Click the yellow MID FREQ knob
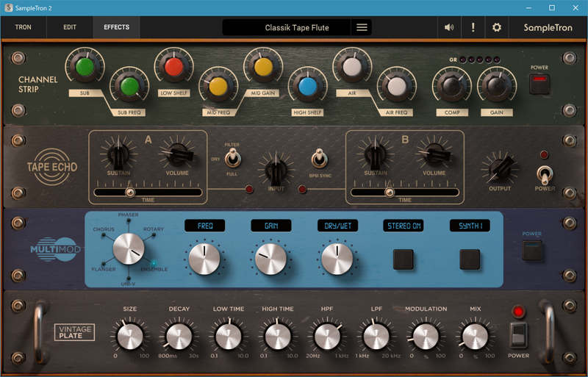The height and width of the screenshot is (377, 588). click(218, 87)
